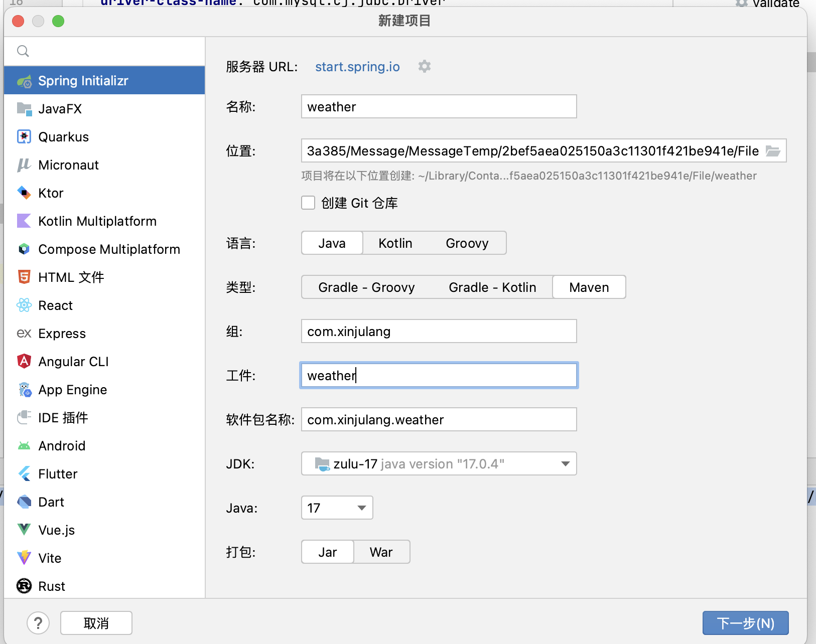This screenshot has width=816, height=644.
Task: Click the HTML5 file icon
Action: (x=24, y=277)
